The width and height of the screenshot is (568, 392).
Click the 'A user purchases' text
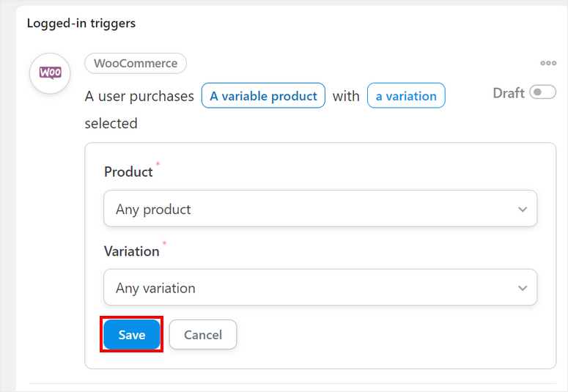(x=139, y=96)
